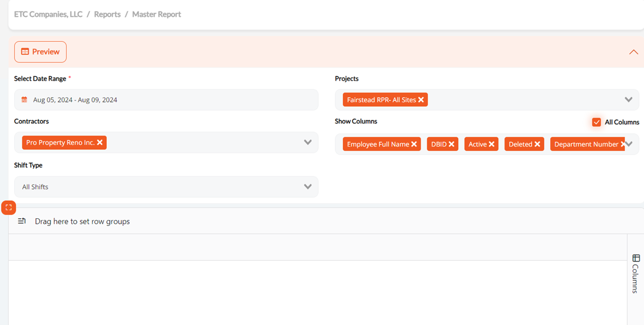Viewport: 644px width, 325px height.
Task: Collapse the filter panel with the chevron
Action: (x=633, y=52)
